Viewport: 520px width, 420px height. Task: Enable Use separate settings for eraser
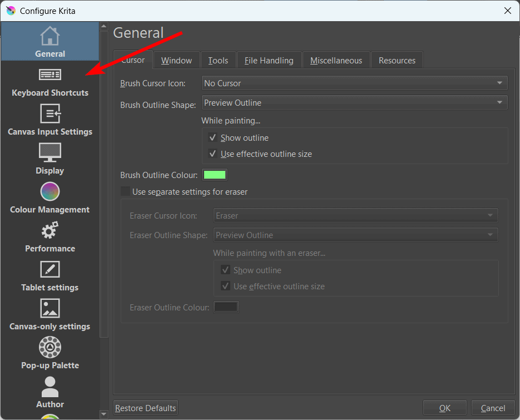click(125, 191)
